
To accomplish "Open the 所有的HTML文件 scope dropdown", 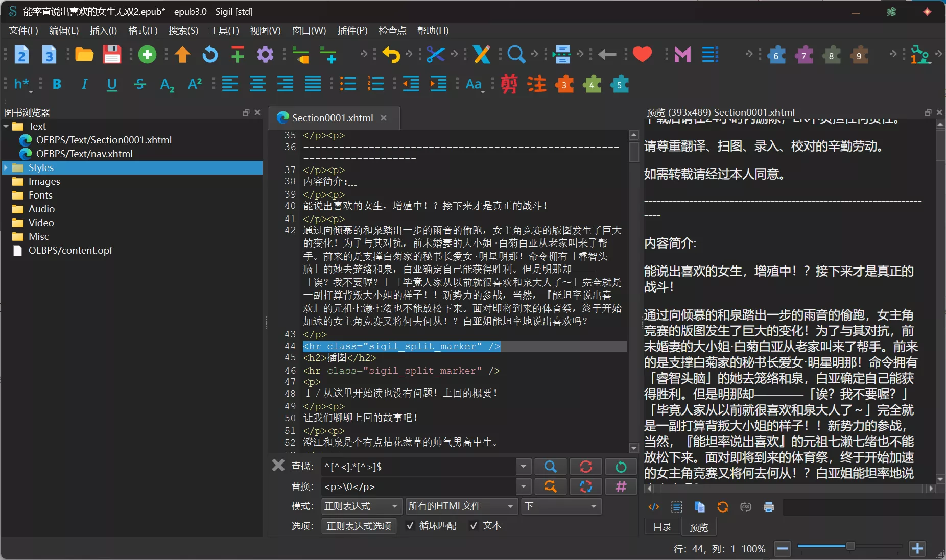I will coord(461,506).
